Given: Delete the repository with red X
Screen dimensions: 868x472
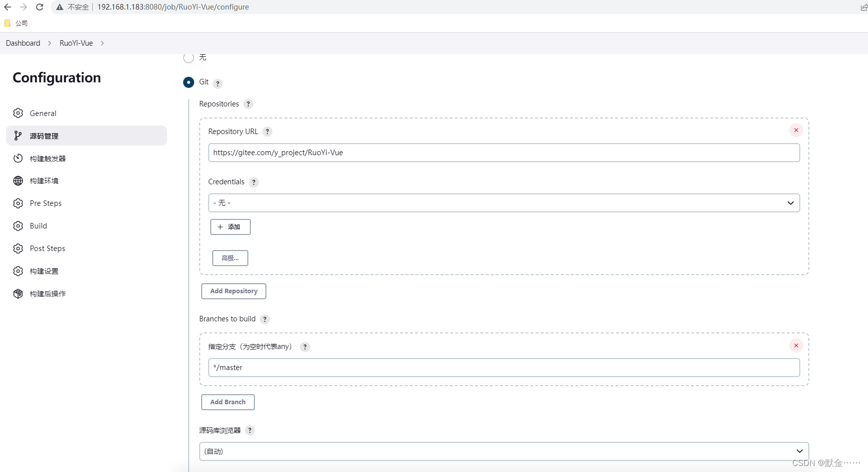Looking at the screenshot, I should pyautogui.click(x=796, y=130).
